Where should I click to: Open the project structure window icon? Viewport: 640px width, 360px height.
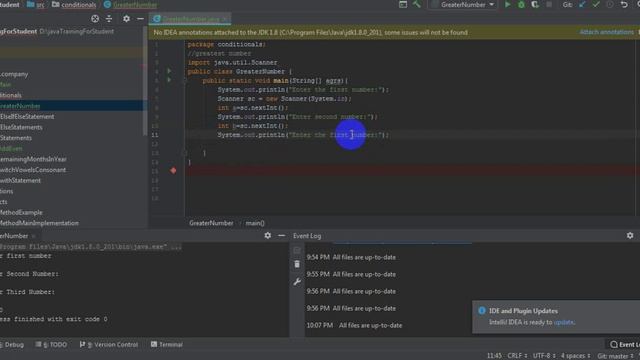tap(403, 4)
